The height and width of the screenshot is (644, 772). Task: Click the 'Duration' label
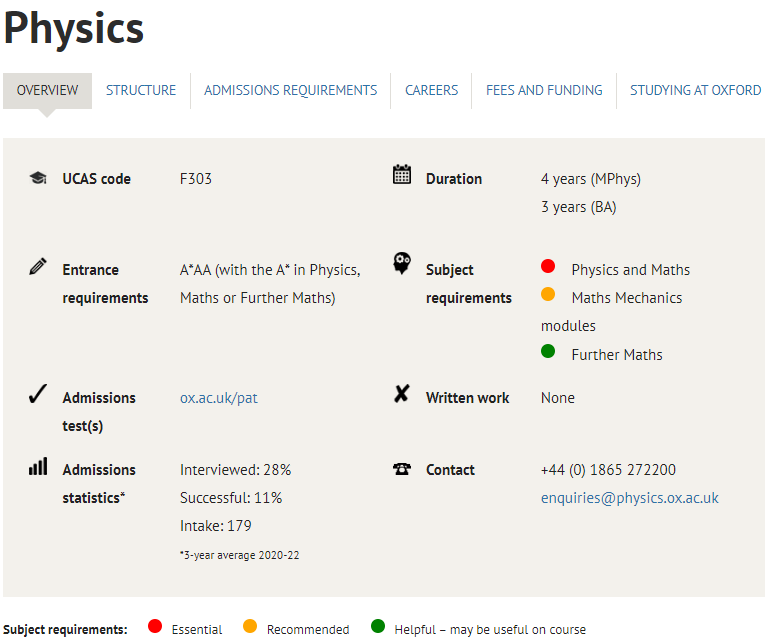454,179
